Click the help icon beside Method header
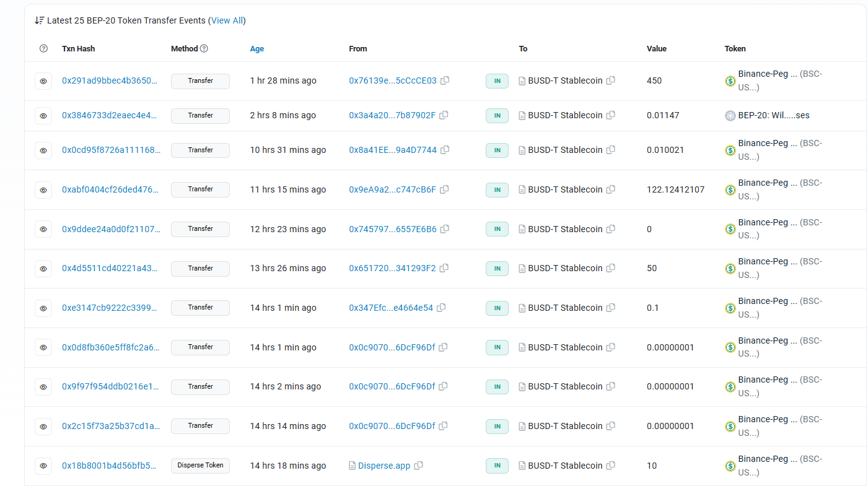 pyautogui.click(x=204, y=49)
